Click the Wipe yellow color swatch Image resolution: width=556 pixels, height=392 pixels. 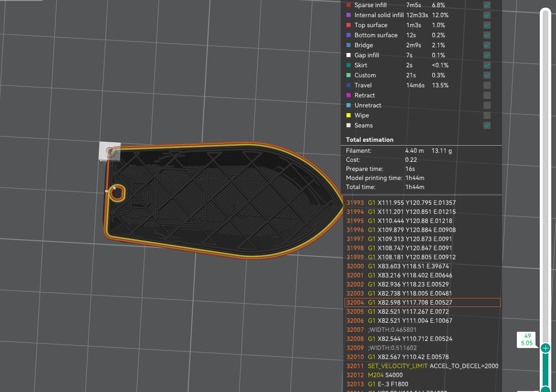click(348, 115)
